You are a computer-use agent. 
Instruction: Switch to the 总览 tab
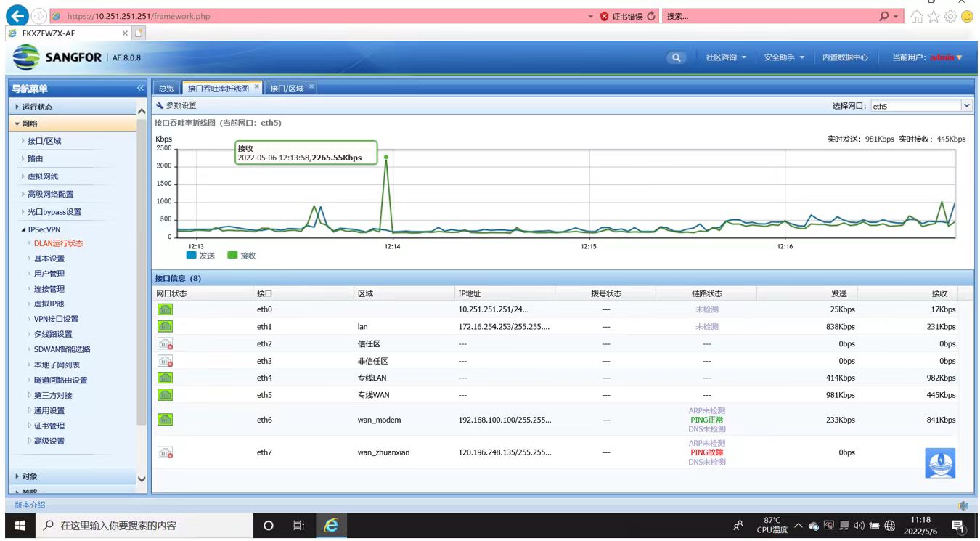(166, 89)
